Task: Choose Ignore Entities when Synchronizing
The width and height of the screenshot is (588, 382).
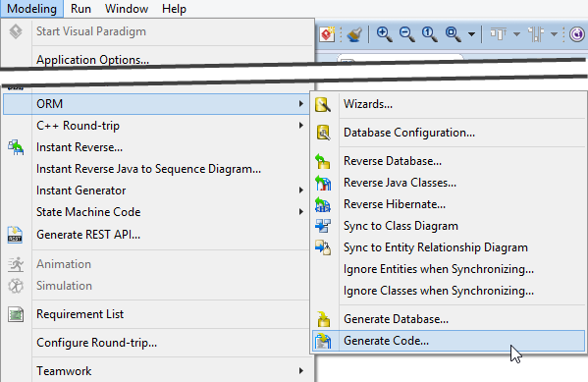Action: pyautogui.click(x=449, y=269)
